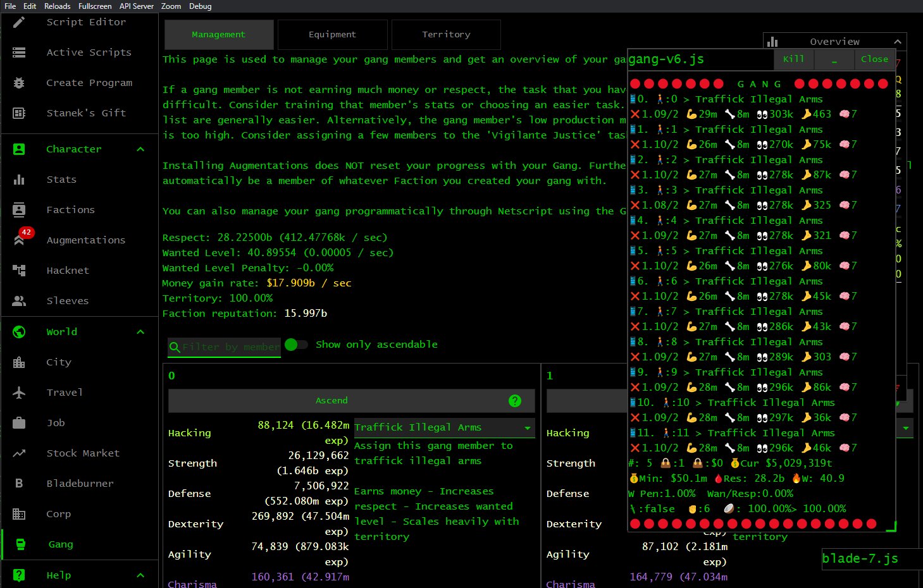This screenshot has height=588, width=923.
Task: Click the 'Faction reputation: 15.997b' line
Action: [245, 314]
